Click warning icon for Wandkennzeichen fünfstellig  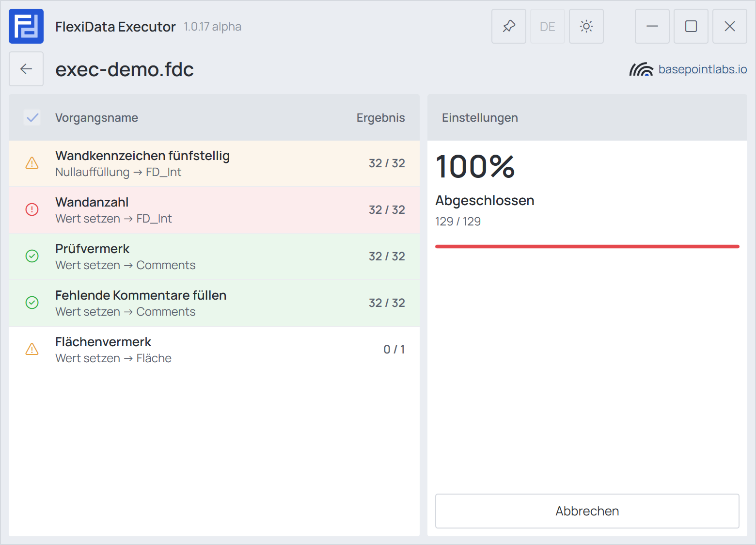coord(32,163)
